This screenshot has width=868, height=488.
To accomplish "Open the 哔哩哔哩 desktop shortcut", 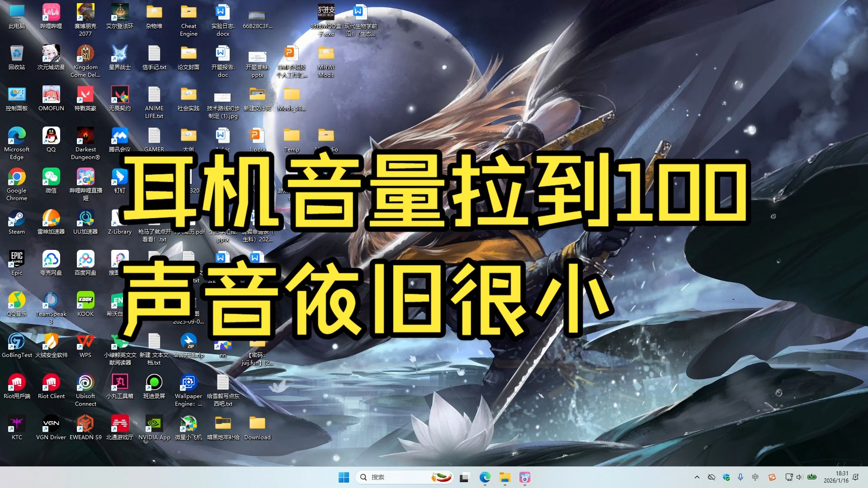I will pyautogui.click(x=51, y=17).
